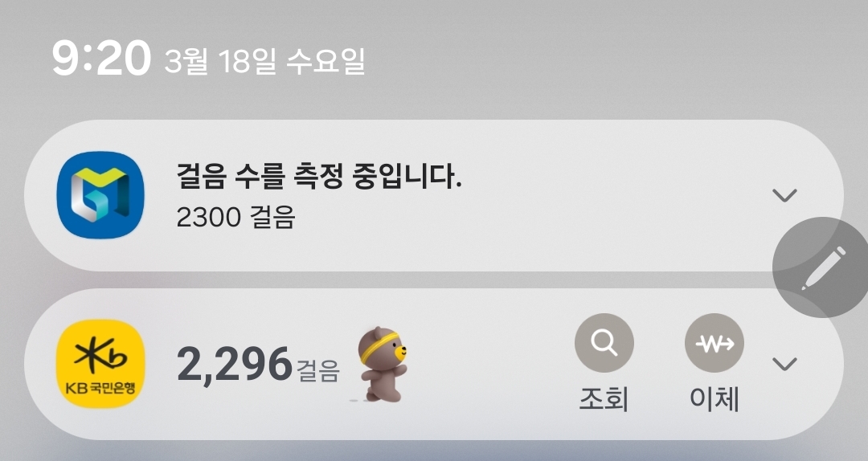Image resolution: width=868 pixels, height=461 pixels.
Task: Tap the KB국민은행 text under the logo
Action: click(x=100, y=388)
